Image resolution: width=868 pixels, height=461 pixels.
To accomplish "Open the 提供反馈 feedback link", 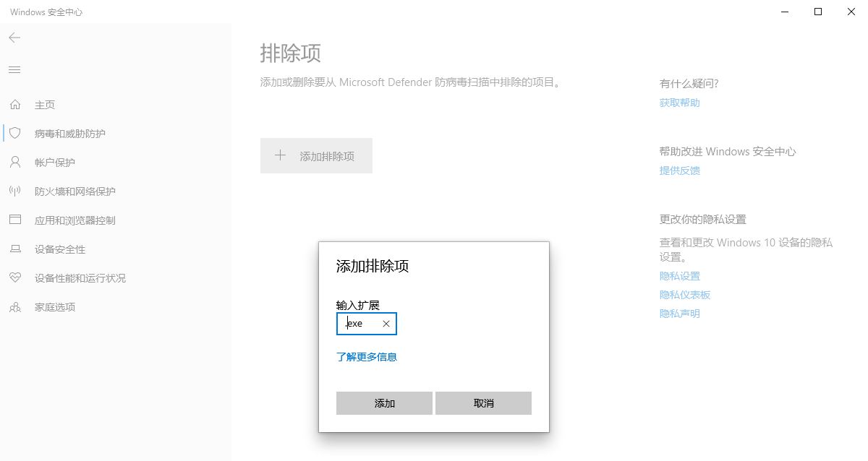I will pyautogui.click(x=679, y=171).
